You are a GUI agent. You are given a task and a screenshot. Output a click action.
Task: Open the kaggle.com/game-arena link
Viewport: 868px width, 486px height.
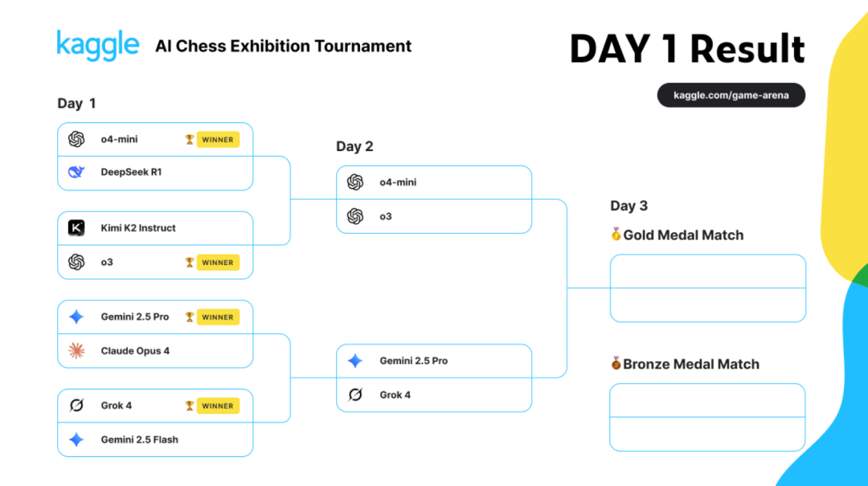731,96
